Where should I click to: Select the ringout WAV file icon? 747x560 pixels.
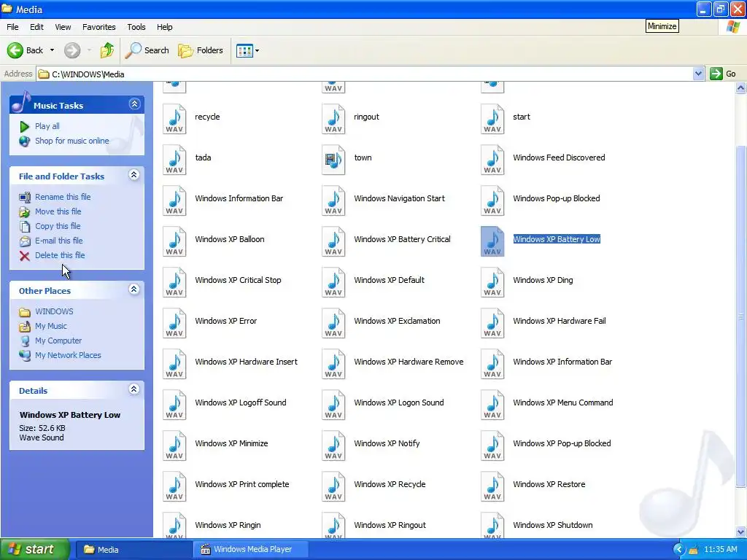333,119
